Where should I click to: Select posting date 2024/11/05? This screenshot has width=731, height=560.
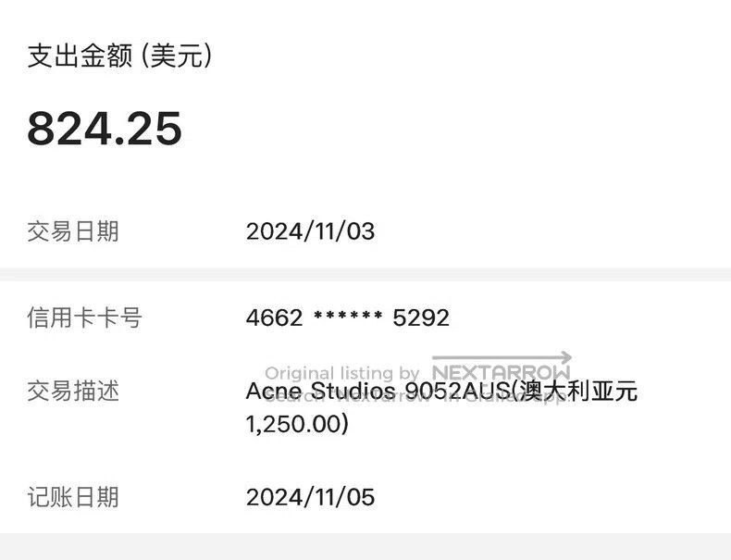click(x=311, y=497)
